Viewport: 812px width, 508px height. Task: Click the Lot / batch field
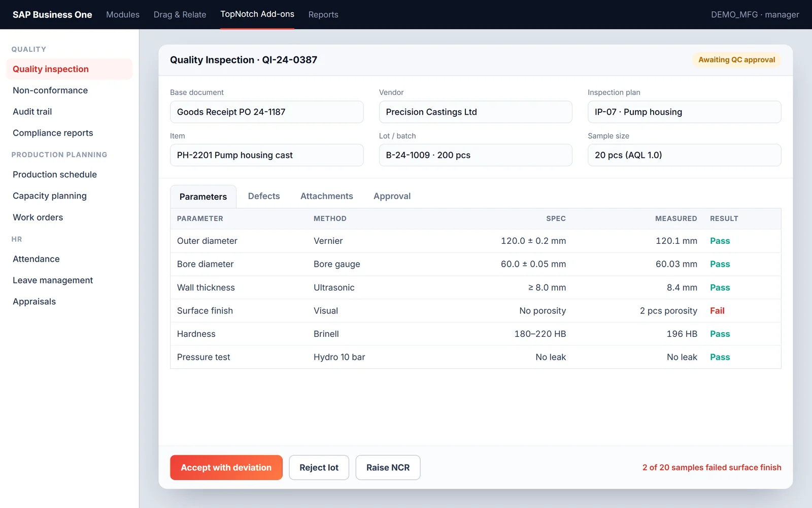(476, 155)
